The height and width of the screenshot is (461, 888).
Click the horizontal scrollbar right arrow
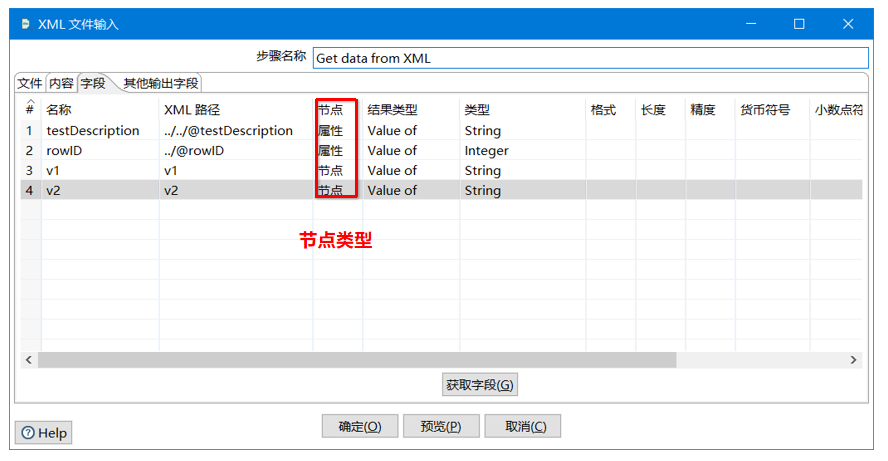tap(853, 360)
